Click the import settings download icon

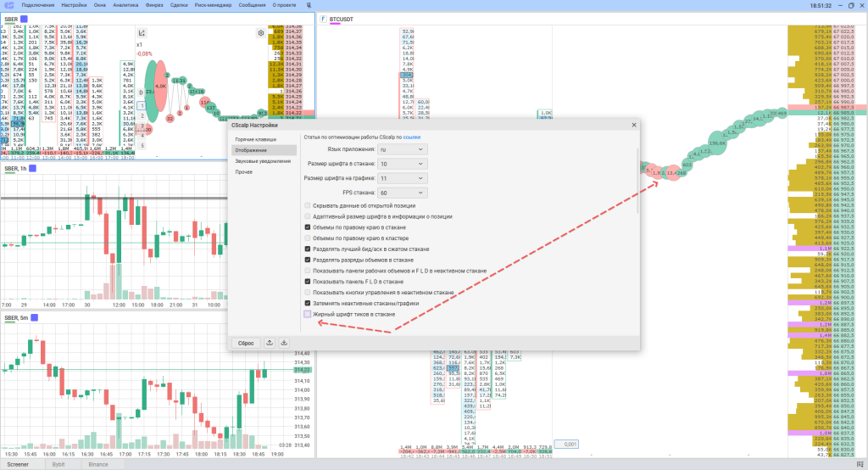(284, 343)
